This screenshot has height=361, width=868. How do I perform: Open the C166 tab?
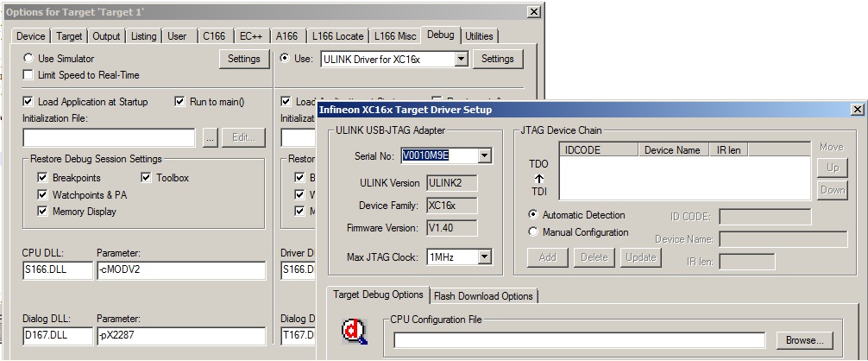click(214, 36)
